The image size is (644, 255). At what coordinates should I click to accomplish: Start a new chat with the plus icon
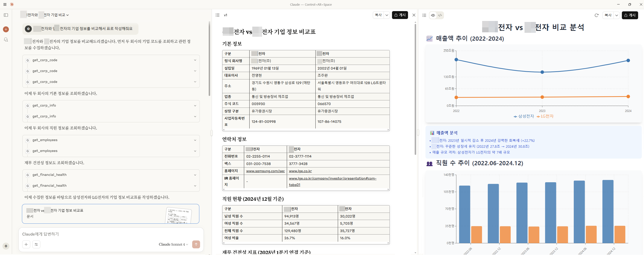click(6, 29)
